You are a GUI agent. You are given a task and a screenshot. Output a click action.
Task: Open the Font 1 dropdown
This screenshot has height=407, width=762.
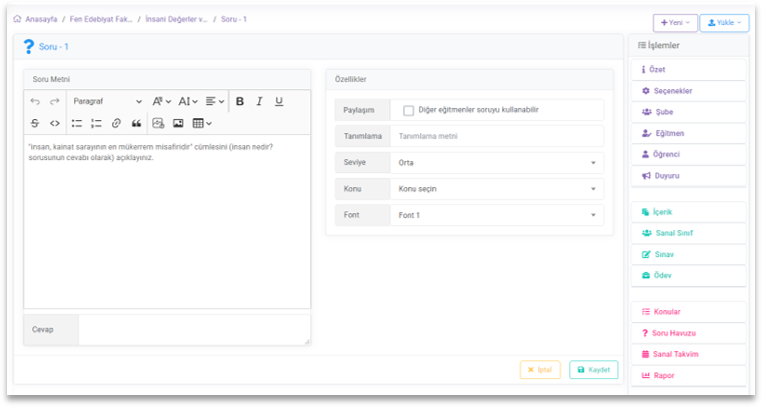click(x=496, y=215)
